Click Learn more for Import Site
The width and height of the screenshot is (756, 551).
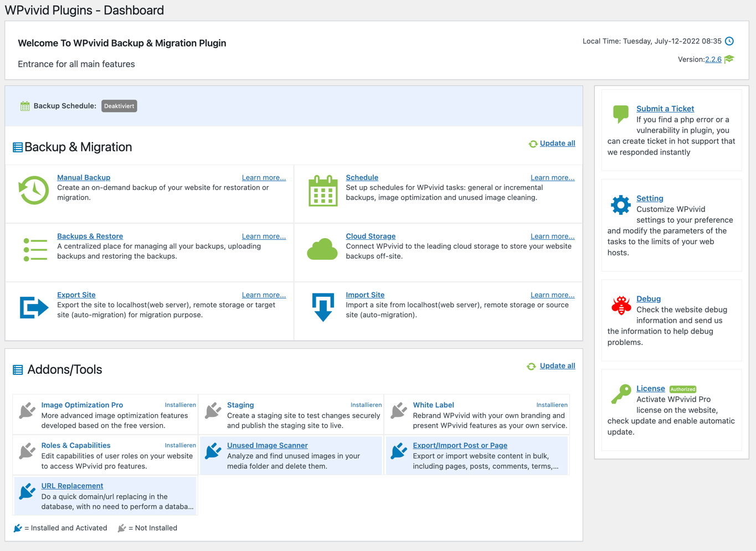[x=552, y=295]
